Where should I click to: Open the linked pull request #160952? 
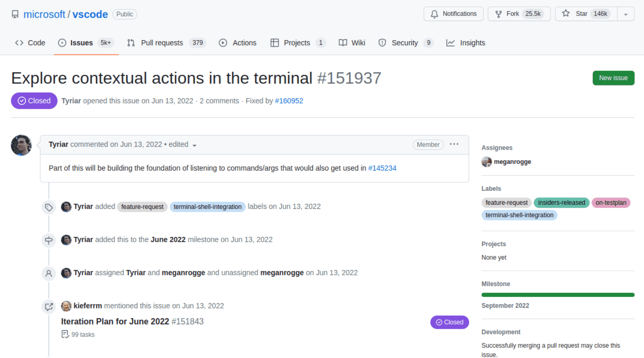coord(289,101)
